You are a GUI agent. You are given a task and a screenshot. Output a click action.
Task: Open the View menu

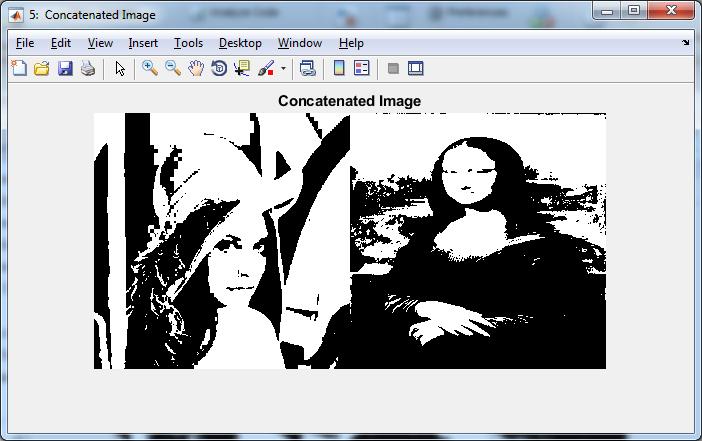[x=100, y=43]
